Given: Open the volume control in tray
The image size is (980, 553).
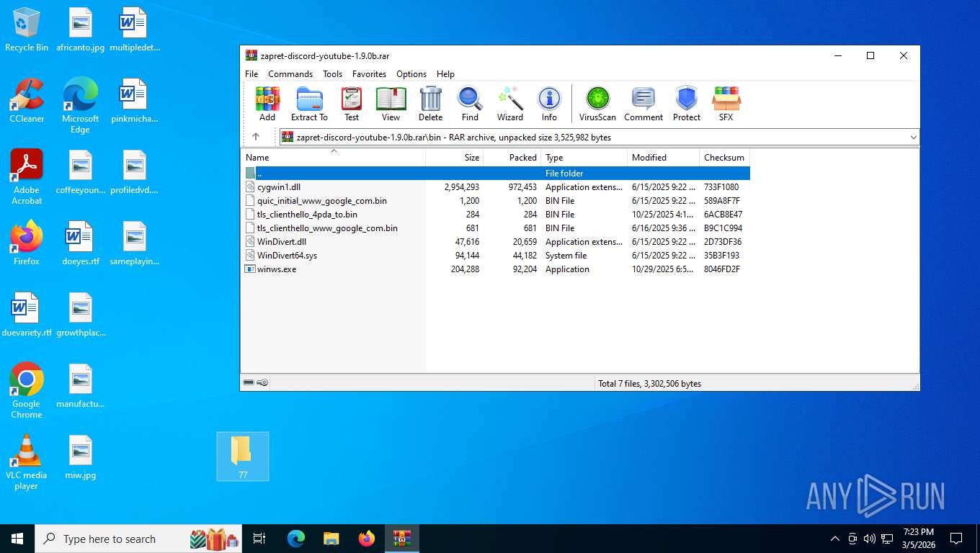Looking at the screenshot, I should [x=870, y=539].
